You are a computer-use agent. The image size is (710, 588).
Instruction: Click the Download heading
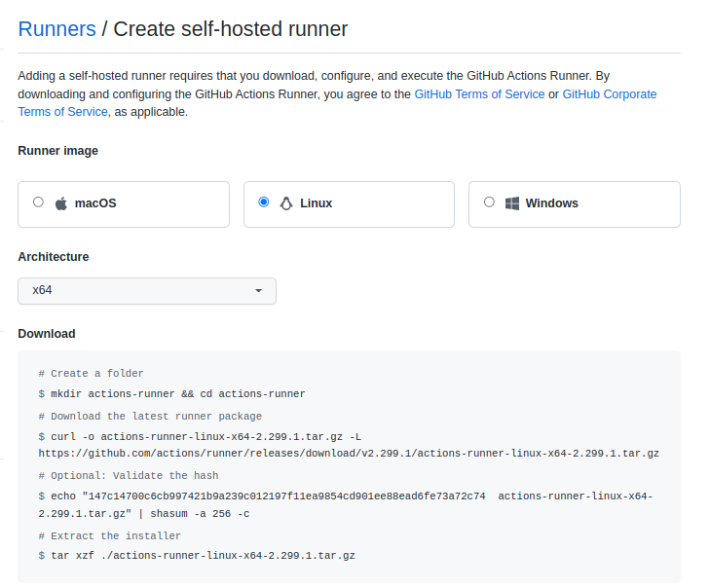click(47, 334)
